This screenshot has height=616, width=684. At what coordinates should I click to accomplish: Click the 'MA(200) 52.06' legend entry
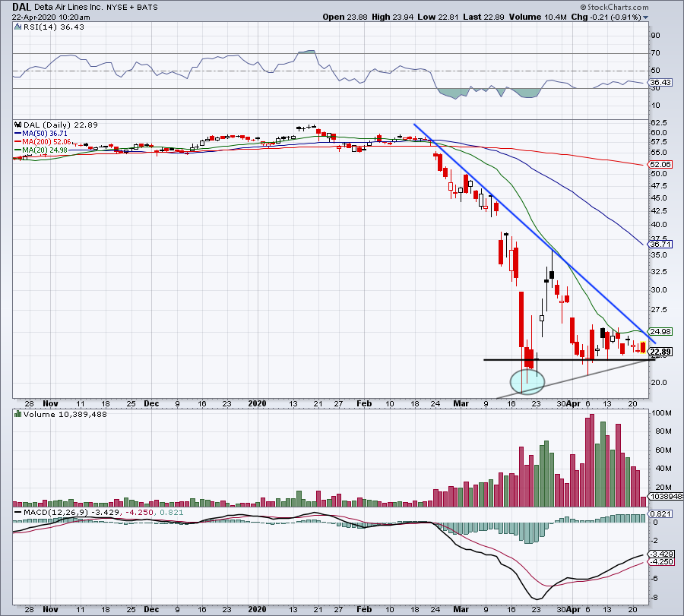click(43, 142)
